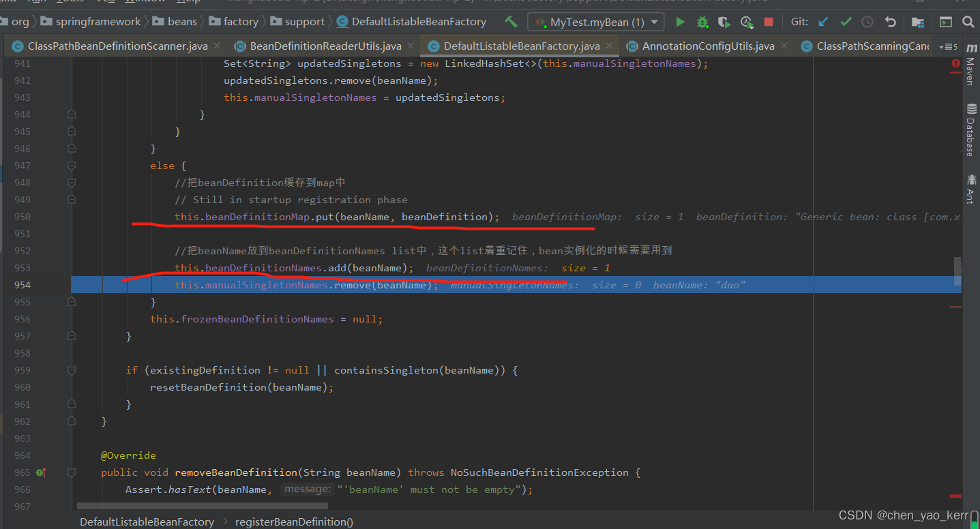Screen dimensions: 980x529
Task: Close the ClassPathBeanDefinitionScanner.java tab
Action: (217, 46)
